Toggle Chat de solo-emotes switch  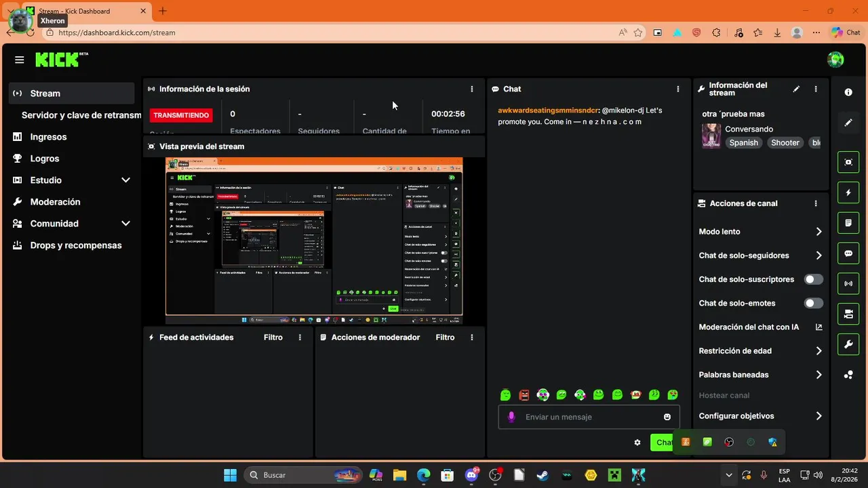click(814, 303)
